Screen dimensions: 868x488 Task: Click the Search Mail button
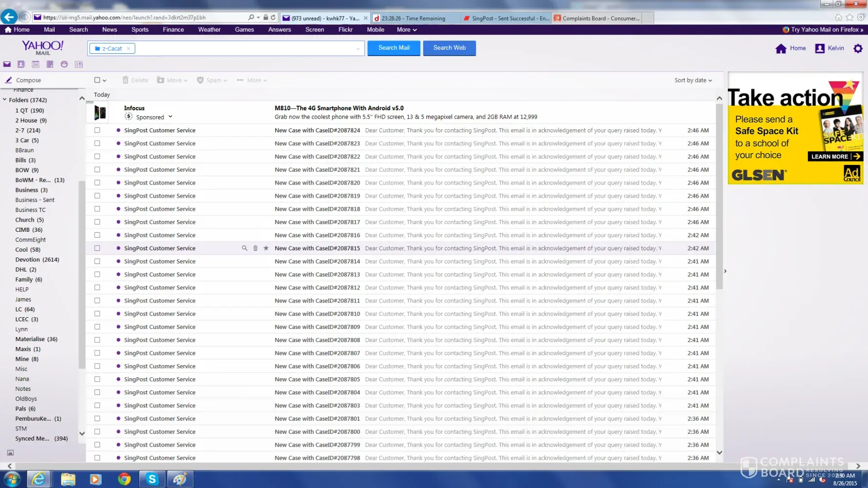[393, 48]
